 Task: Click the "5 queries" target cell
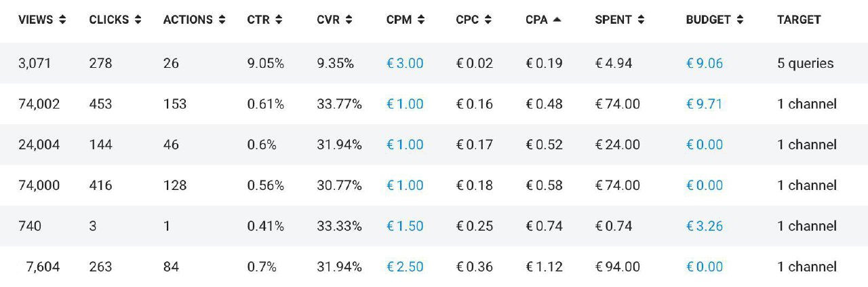click(x=805, y=63)
